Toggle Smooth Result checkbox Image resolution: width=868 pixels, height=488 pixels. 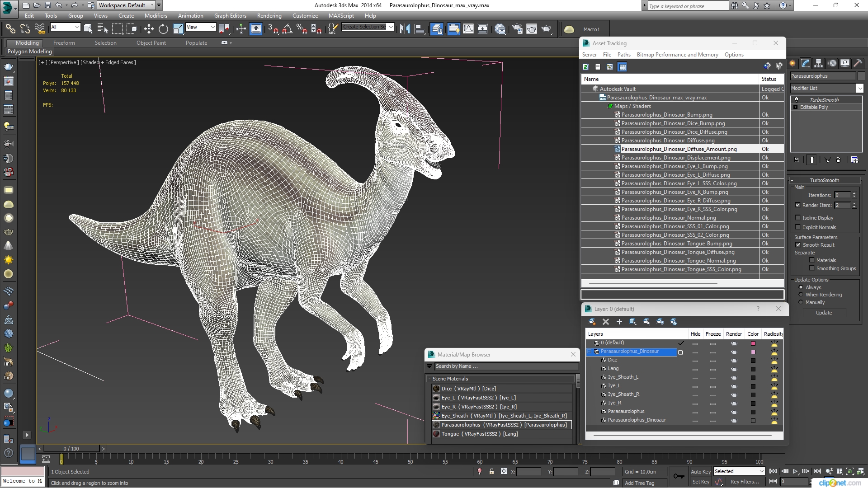click(798, 245)
